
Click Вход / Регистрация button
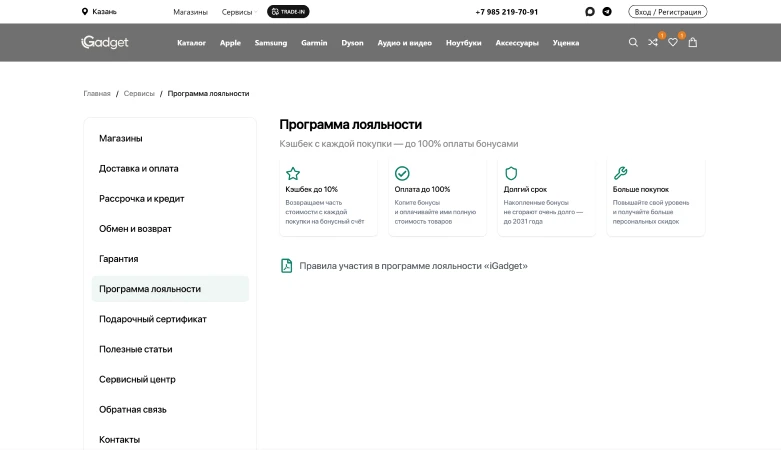point(667,11)
